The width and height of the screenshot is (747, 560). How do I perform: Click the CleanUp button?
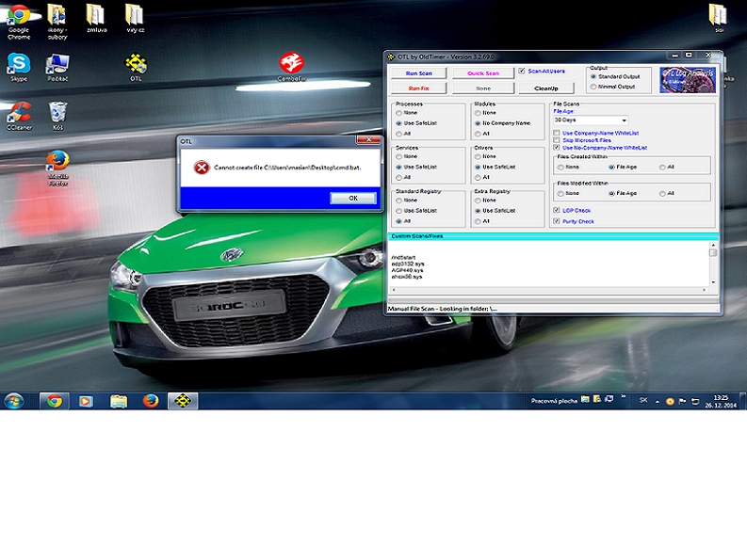[x=545, y=88]
